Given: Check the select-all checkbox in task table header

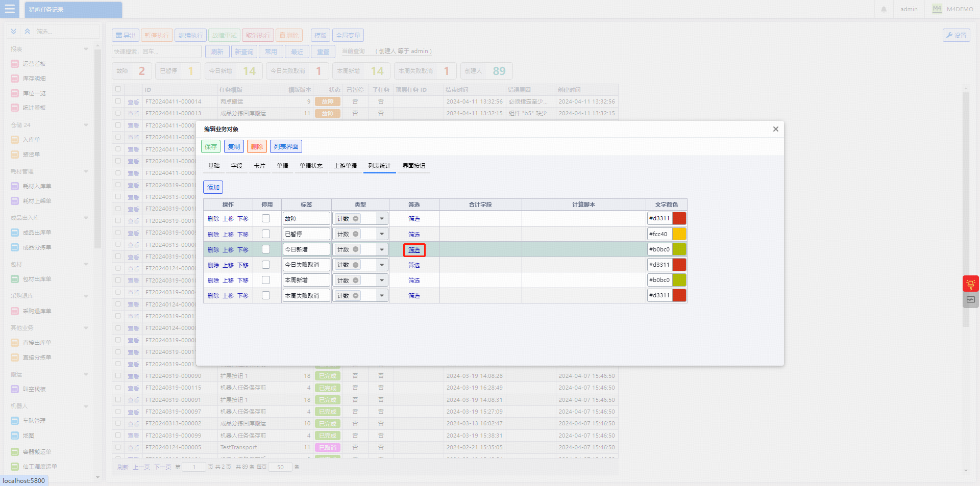Looking at the screenshot, I should [118, 89].
